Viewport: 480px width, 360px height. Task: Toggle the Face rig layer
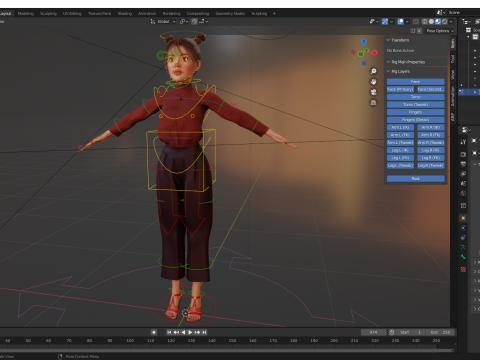click(x=416, y=82)
